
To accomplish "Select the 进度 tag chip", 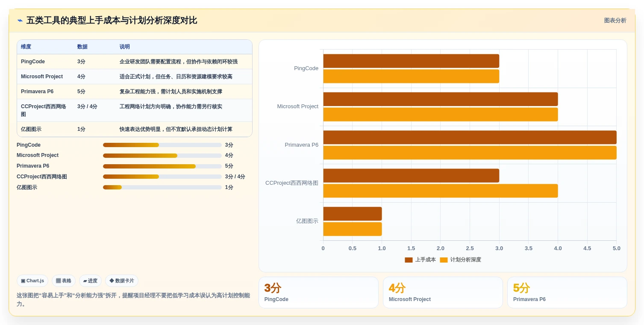I will pos(90,281).
